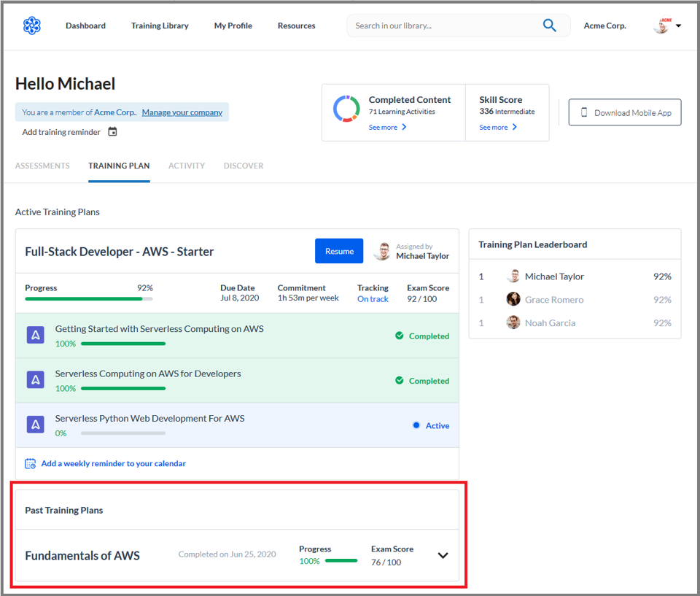Screen dimensions: 700x596
Task: Click Grace Romero's leaderboard avatar
Action: [513, 299]
